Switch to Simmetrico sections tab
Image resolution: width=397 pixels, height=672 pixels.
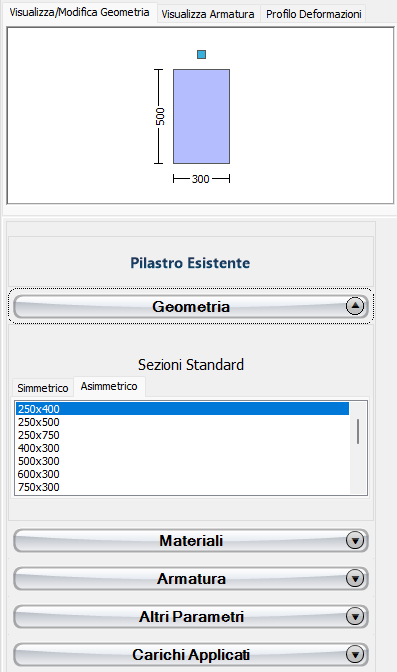coord(43,388)
